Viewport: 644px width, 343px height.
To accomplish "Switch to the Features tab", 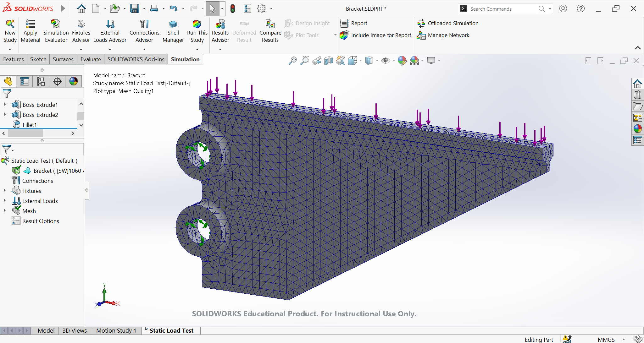I will pyautogui.click(x=14, y=59).
